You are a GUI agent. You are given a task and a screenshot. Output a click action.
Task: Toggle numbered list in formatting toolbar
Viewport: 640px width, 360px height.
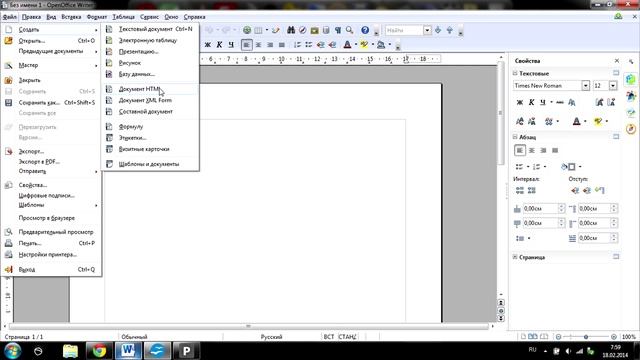(x=297, y=45)
